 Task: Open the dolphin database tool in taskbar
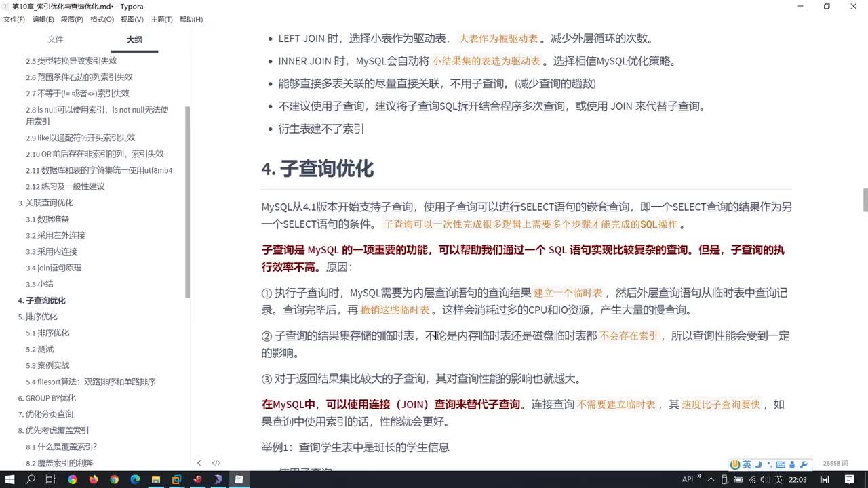pyautogui.click(x=218, y=479)
